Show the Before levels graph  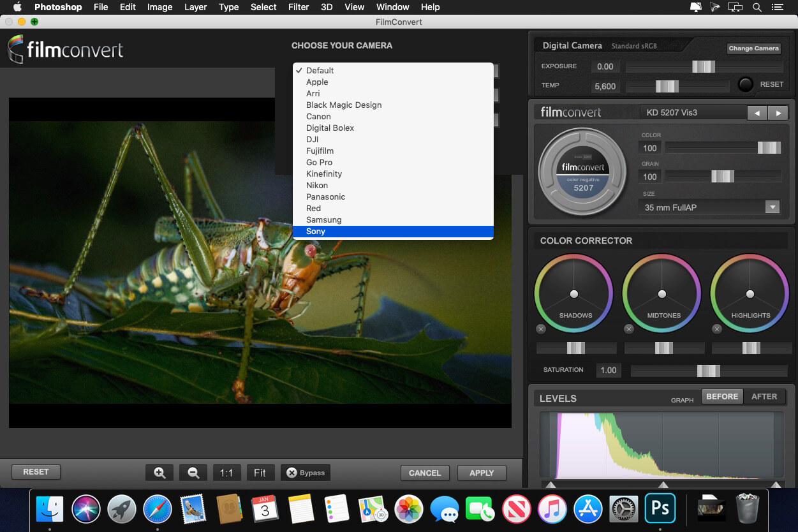tap(722, 396)
